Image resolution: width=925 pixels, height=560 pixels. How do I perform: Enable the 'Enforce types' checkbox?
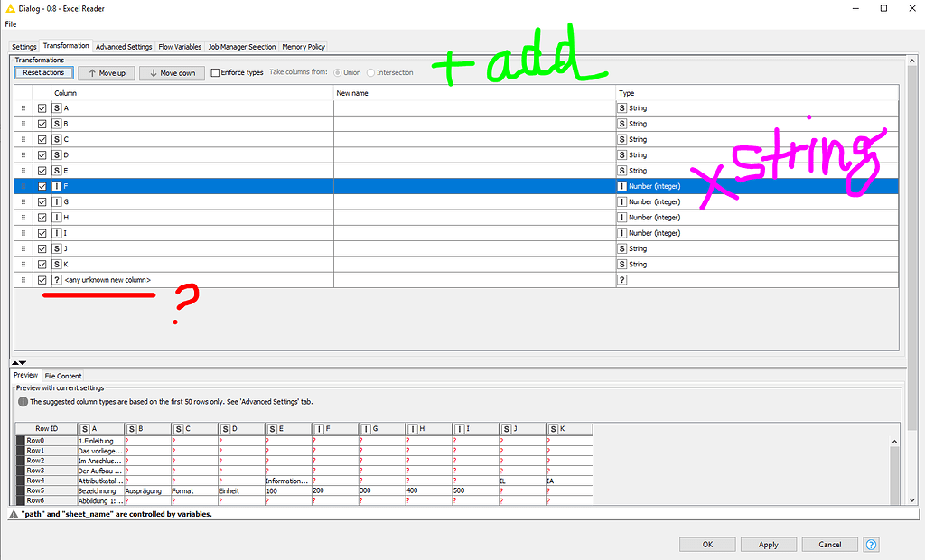point(214,72)
